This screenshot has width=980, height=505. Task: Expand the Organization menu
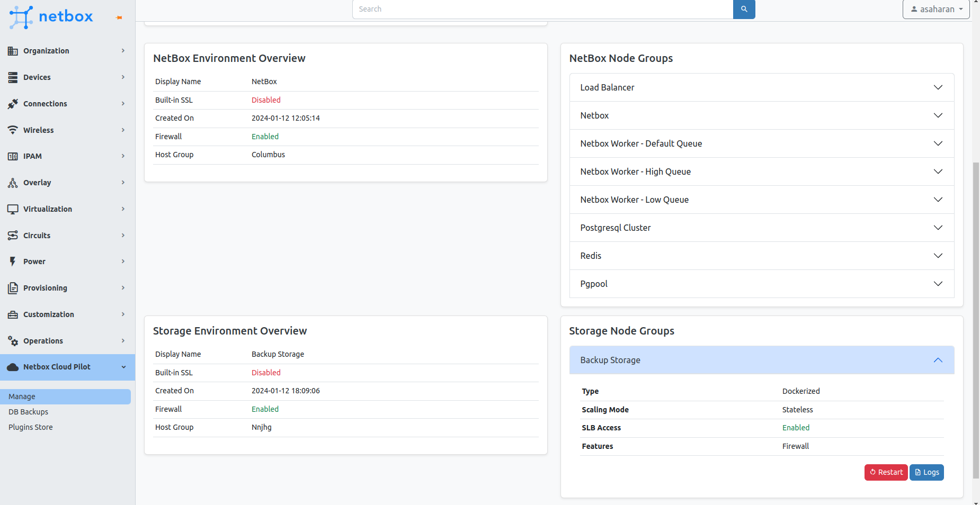click(67, 51)
